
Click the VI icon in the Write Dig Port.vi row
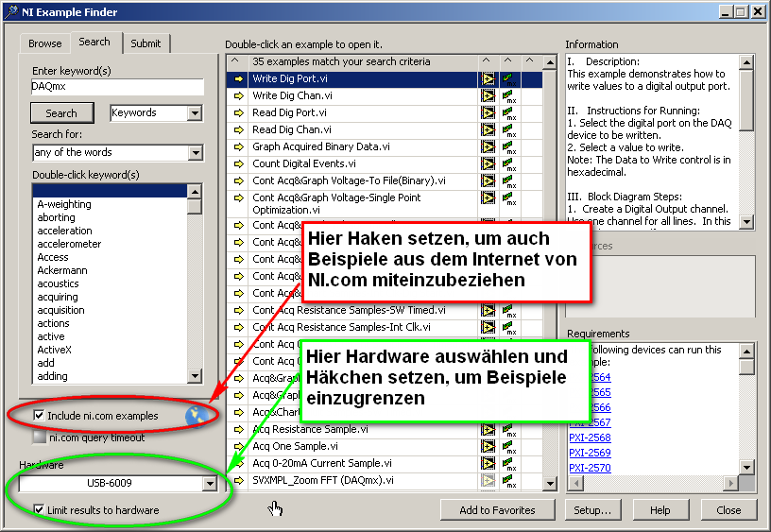click(488, 79)
